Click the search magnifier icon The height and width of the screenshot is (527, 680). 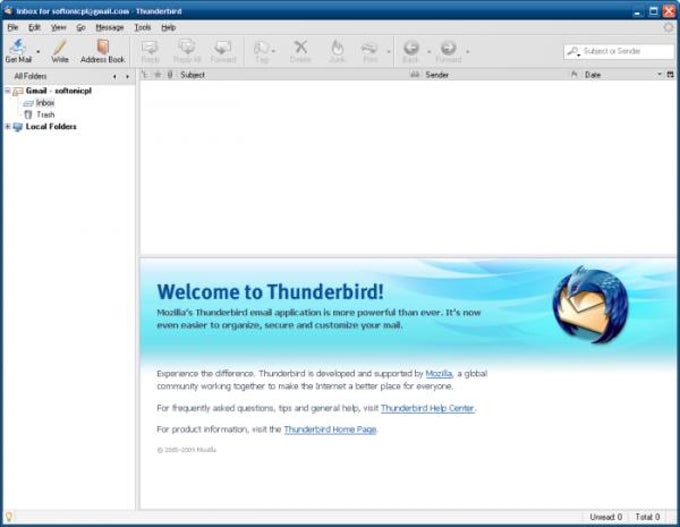click(x=573, y=51)
